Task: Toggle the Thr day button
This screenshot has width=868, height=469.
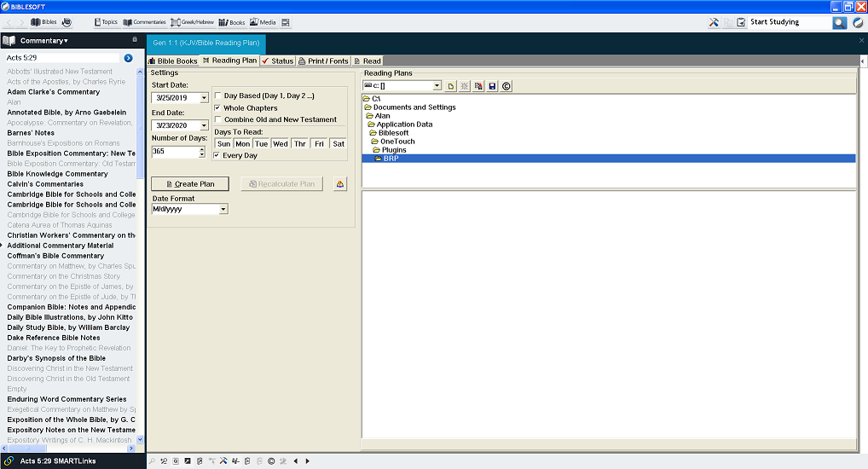Action: (300, 144)
